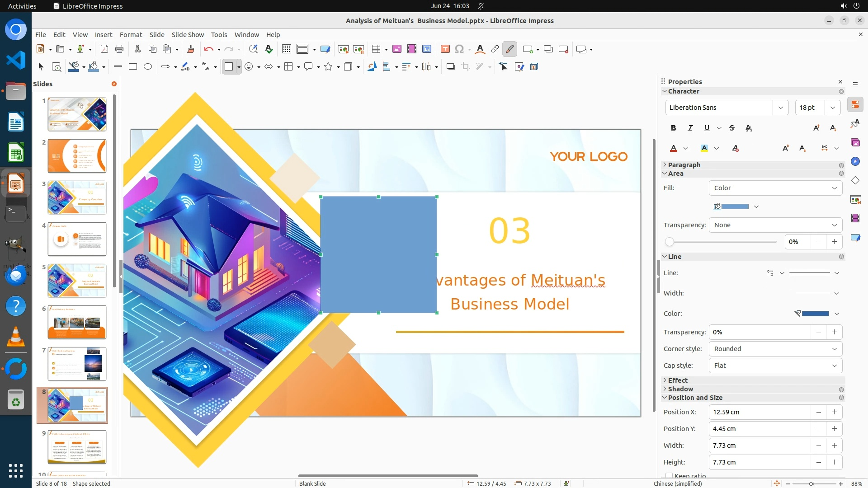Increase Position X with plus button

pos(834,412)
